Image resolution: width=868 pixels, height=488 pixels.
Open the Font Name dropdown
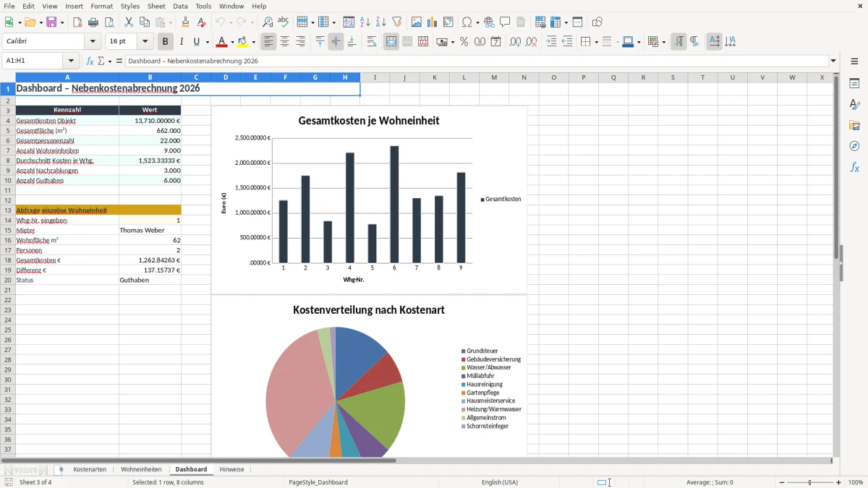coord(93,42)
